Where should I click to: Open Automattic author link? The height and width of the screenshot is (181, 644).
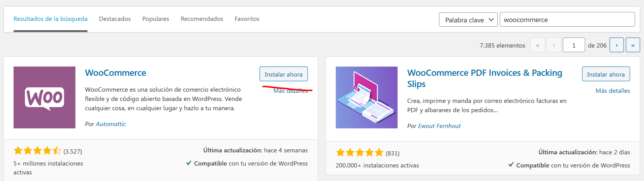[x=111, y=124]
